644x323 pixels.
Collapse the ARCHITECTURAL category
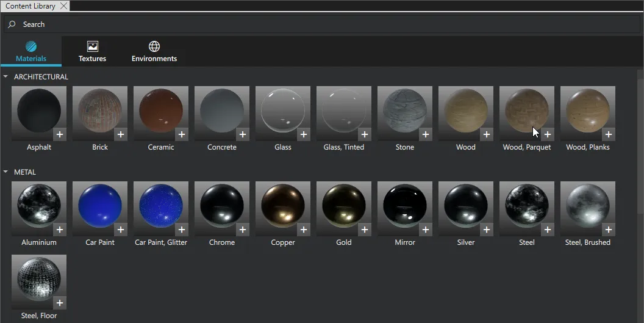(5, 77)
